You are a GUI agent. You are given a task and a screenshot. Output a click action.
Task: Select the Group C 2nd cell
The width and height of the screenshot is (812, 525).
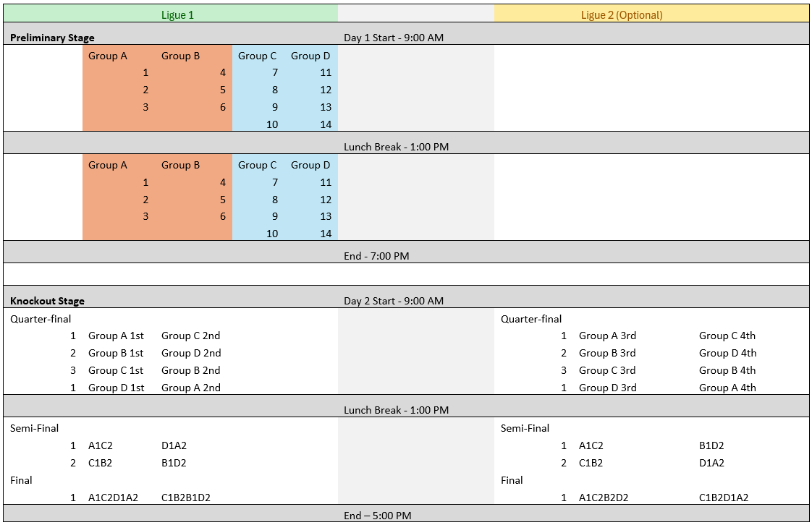point(191,336)
